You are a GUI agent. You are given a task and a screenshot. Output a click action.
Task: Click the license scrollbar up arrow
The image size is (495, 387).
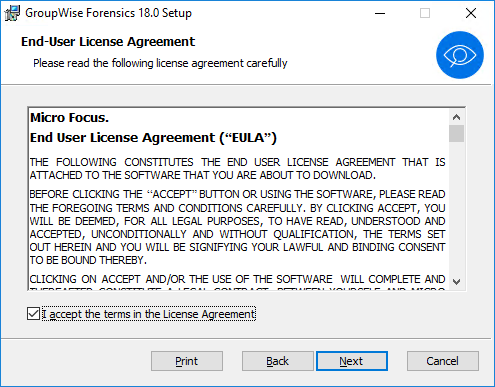pyautogui.click(x=456, y=117)
